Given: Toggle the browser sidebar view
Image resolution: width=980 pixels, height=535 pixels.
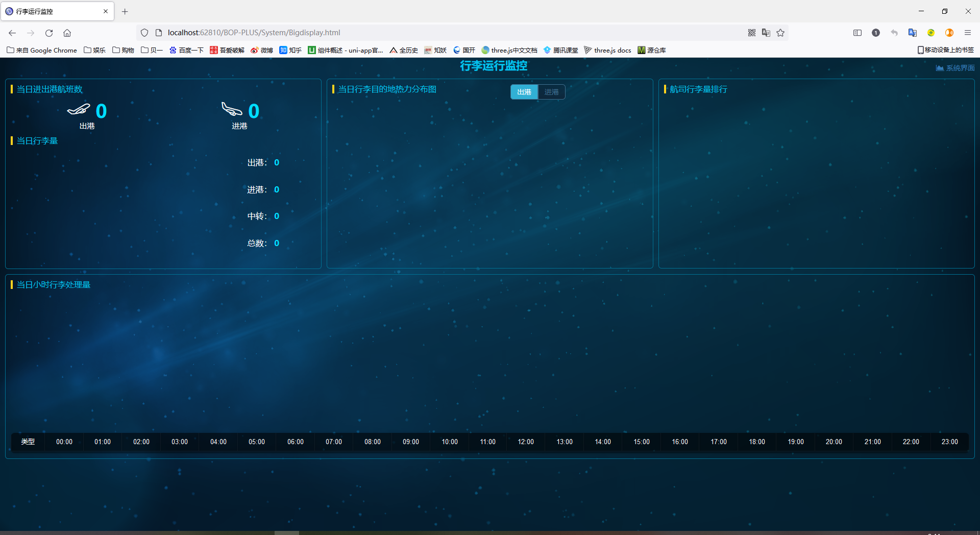Looking at the screenshot, I should point(857,33).
